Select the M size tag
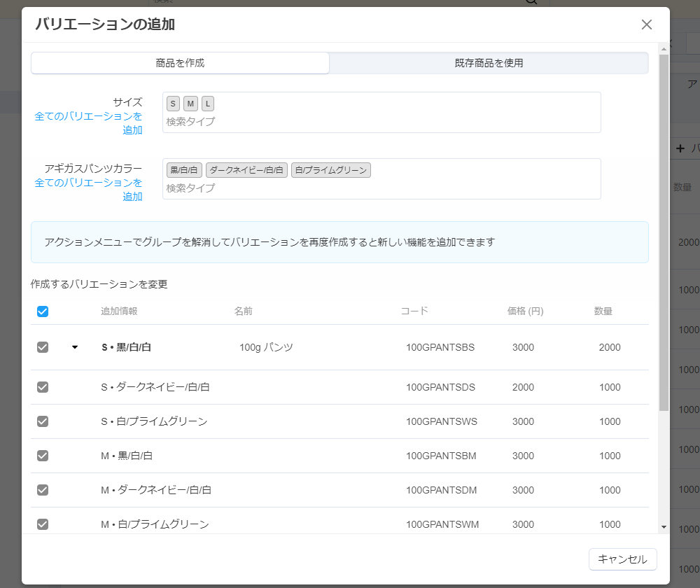This screenshot has height=588, width=700. coord(190,104)
